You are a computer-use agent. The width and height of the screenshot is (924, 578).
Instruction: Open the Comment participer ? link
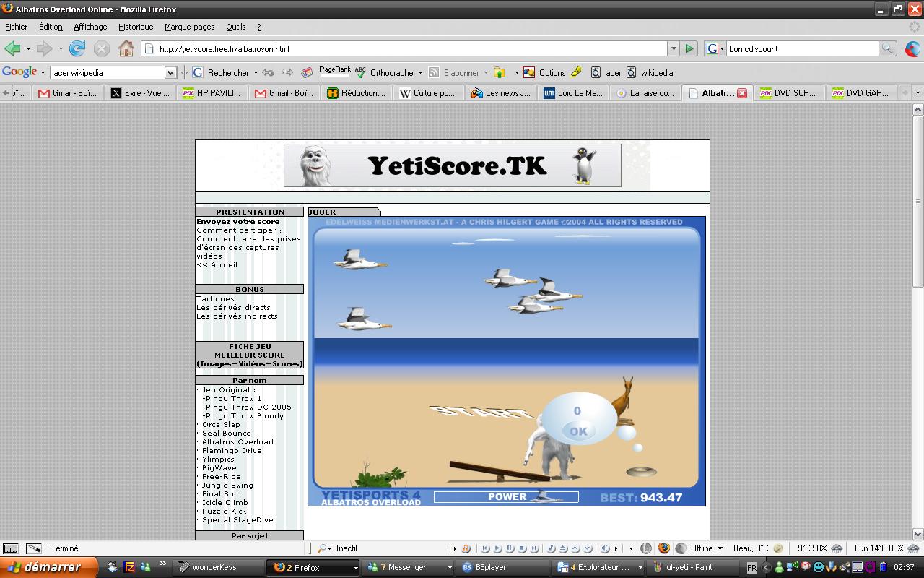[x=239, y=230]
